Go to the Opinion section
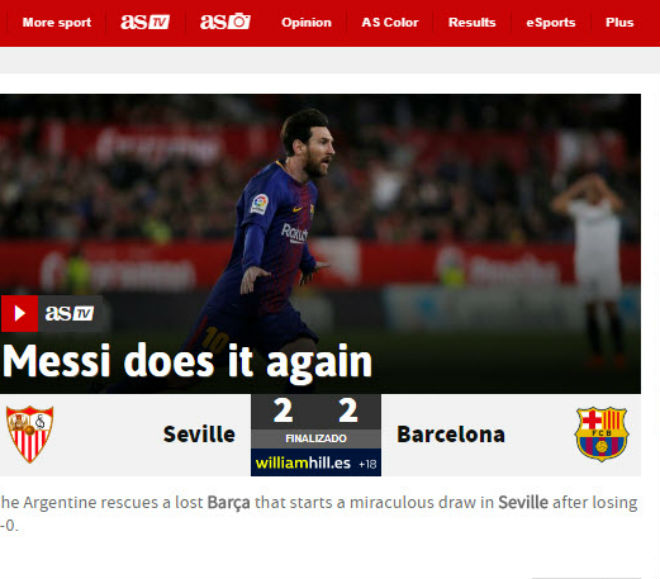The image size is (660, 579). [306, 22]
